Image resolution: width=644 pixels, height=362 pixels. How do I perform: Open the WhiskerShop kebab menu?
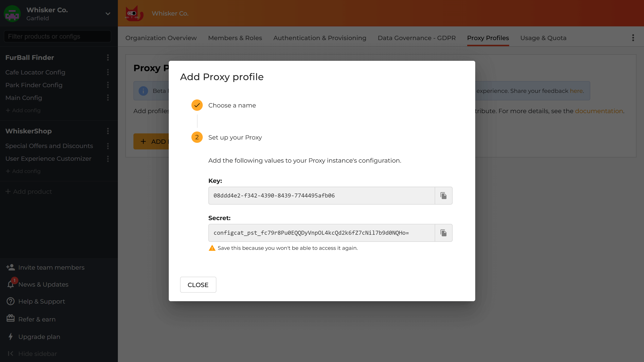108,131
